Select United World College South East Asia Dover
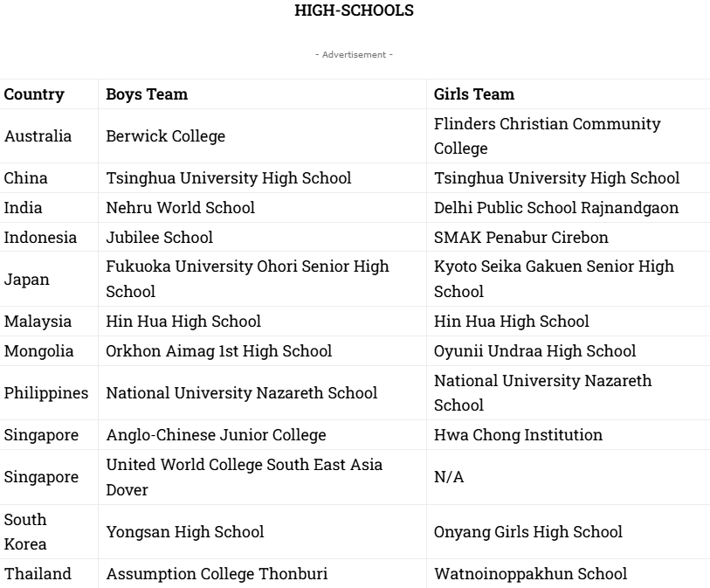This screenshot has width=710, height=588. (x=245, y=477)
